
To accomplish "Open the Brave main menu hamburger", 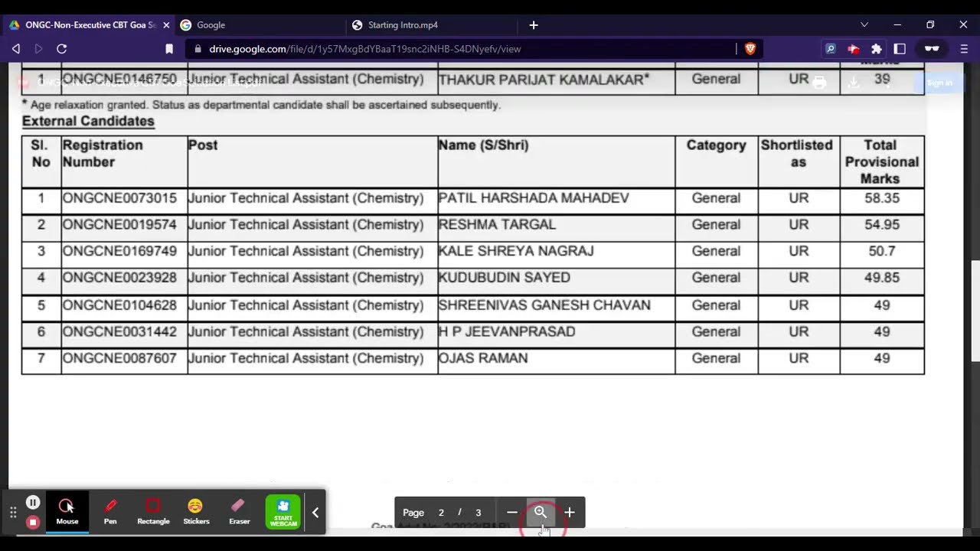I will click(964, 48).
